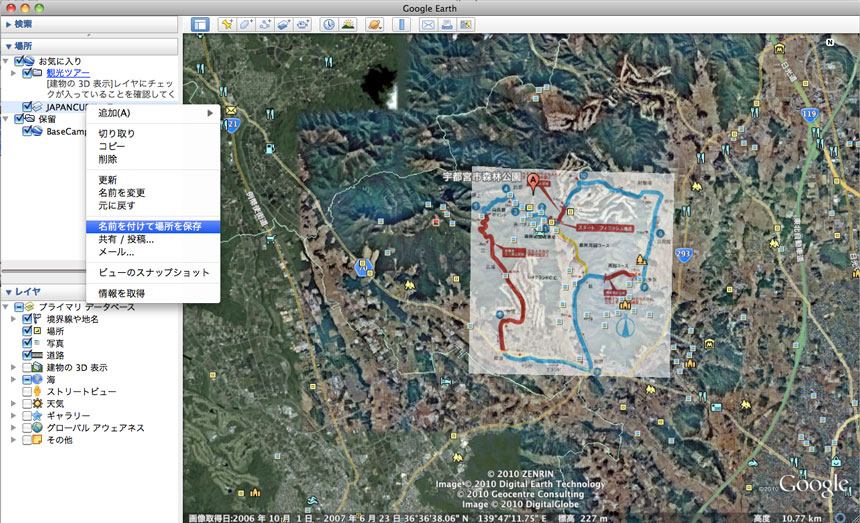860x523 pixels.
Task: Click the BaseCamp globe icon
Action: 37,131
